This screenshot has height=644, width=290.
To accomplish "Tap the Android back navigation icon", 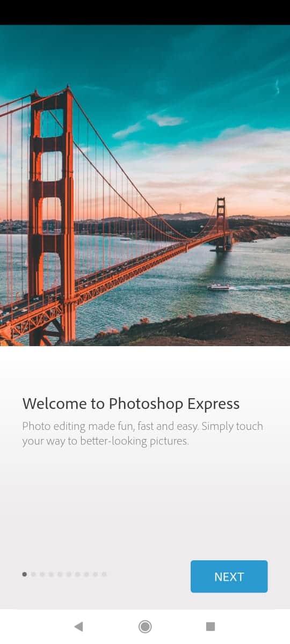I will (x=79, y=626).
